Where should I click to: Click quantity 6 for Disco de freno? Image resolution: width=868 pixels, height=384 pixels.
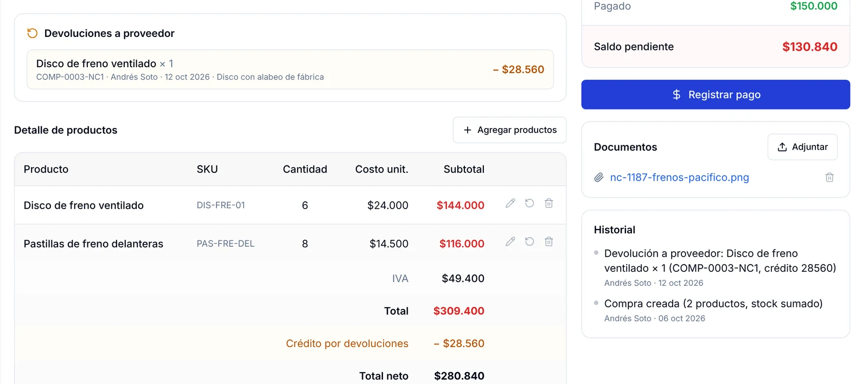point(305,205)
